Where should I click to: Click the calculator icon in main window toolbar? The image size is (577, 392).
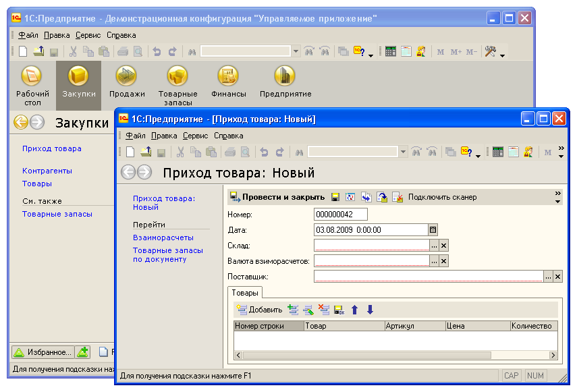coord(391,51)
